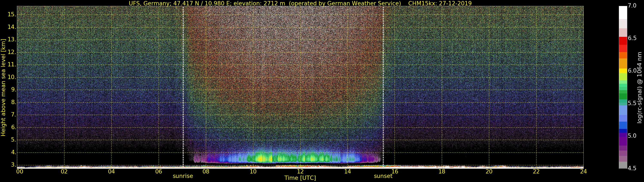Click time axis tick label '10'
This screenshot has width=644, height=182.
point(253,172)
